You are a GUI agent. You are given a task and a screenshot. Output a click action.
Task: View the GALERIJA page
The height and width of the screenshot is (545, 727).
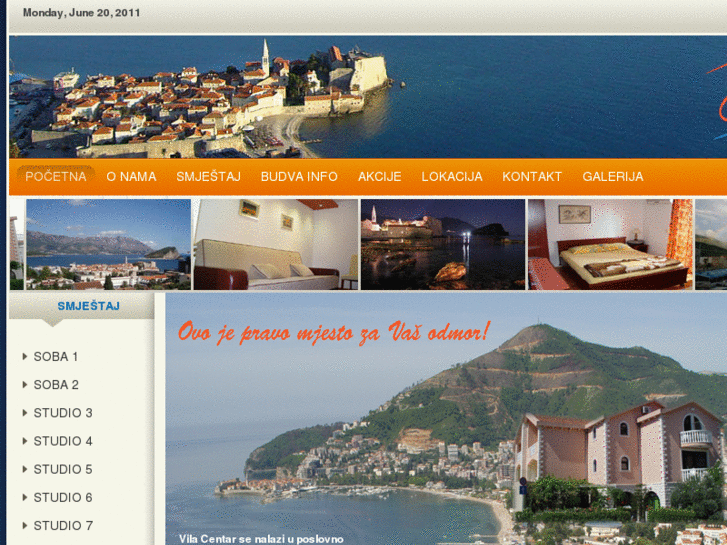[x=612, y=176]
